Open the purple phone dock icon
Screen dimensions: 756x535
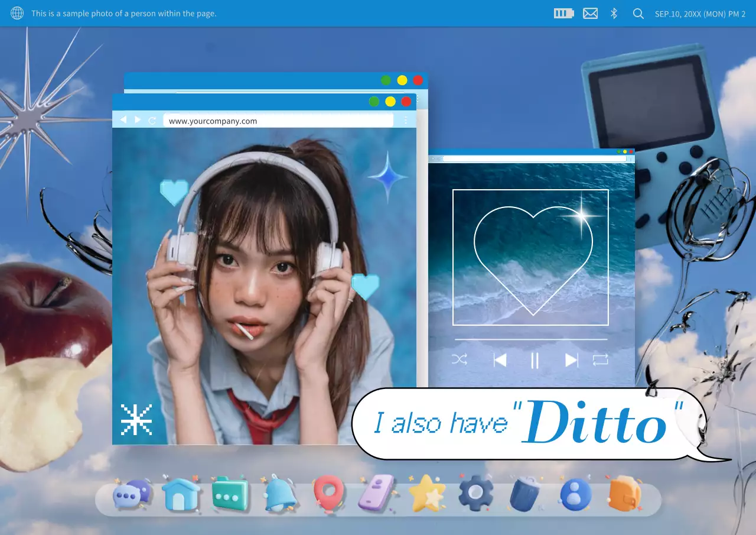point(377,492)
